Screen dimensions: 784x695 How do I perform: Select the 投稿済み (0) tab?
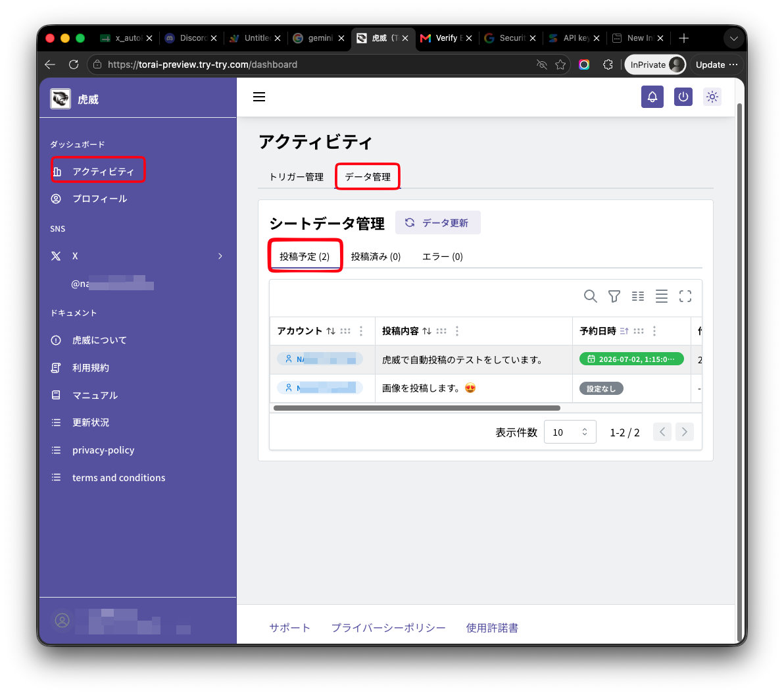[x=376, y=256]
